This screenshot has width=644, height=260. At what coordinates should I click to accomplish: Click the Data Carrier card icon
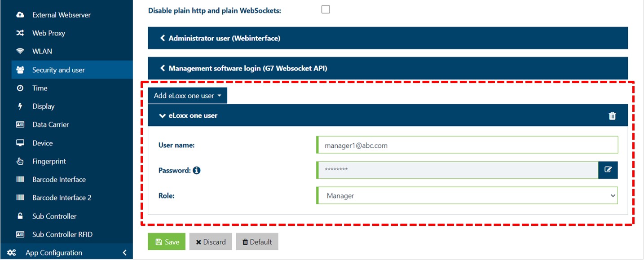(20, 124)
